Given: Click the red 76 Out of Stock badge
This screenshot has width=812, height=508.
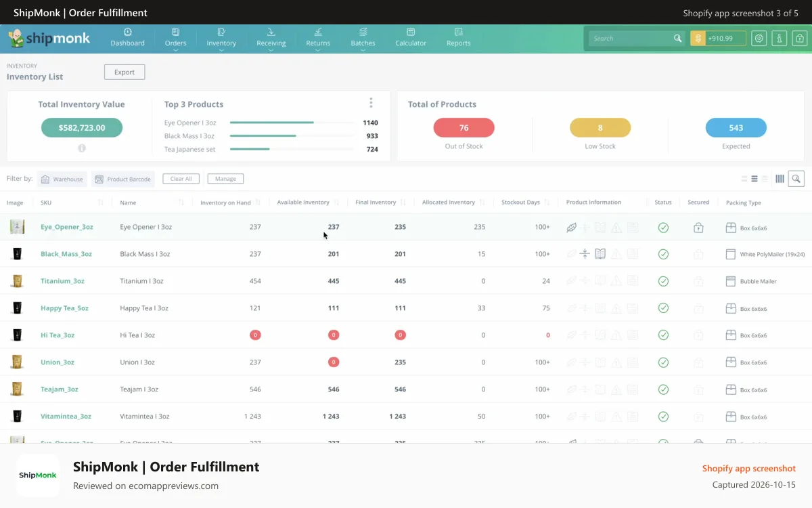Looking at the screenshot, I should (x=464, y=128).
